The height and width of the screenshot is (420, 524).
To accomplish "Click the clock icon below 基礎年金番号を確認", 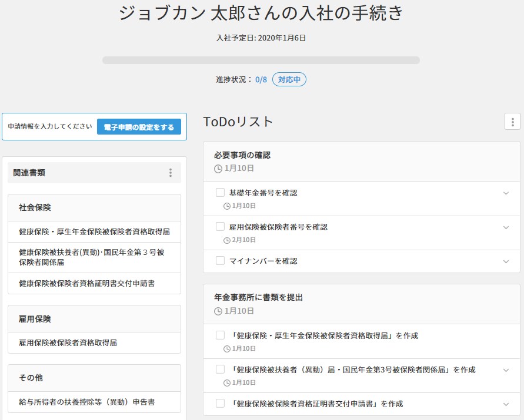I will (x=227, y=206).
